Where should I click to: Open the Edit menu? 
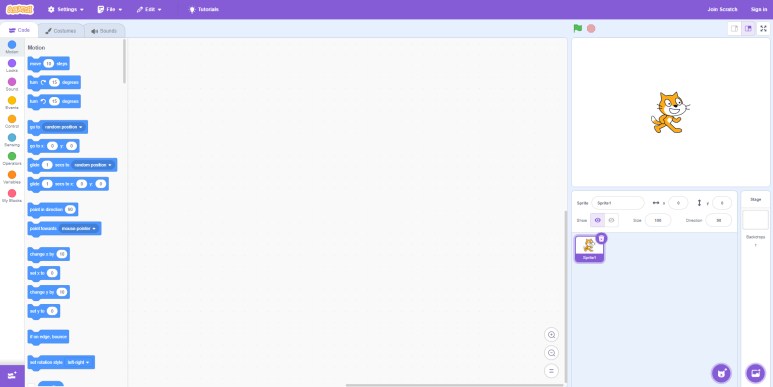149,9
